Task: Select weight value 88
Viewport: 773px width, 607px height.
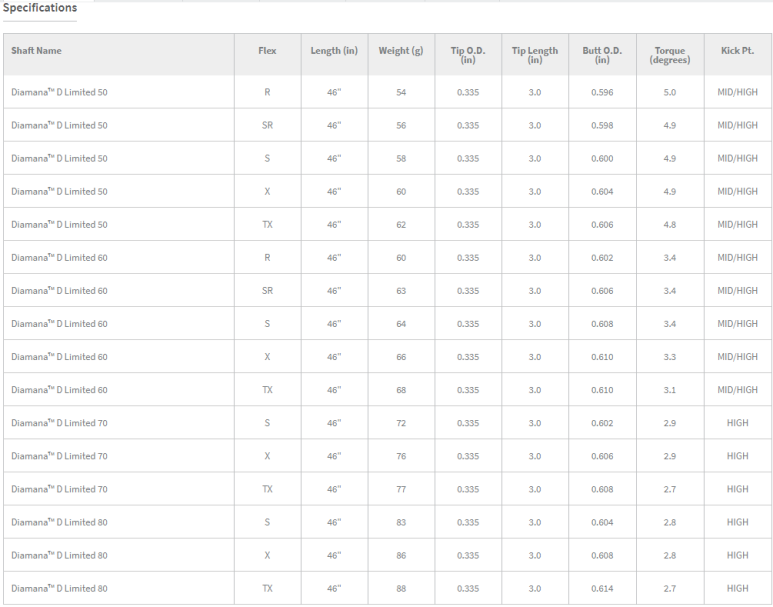Action: click(401, 588)
